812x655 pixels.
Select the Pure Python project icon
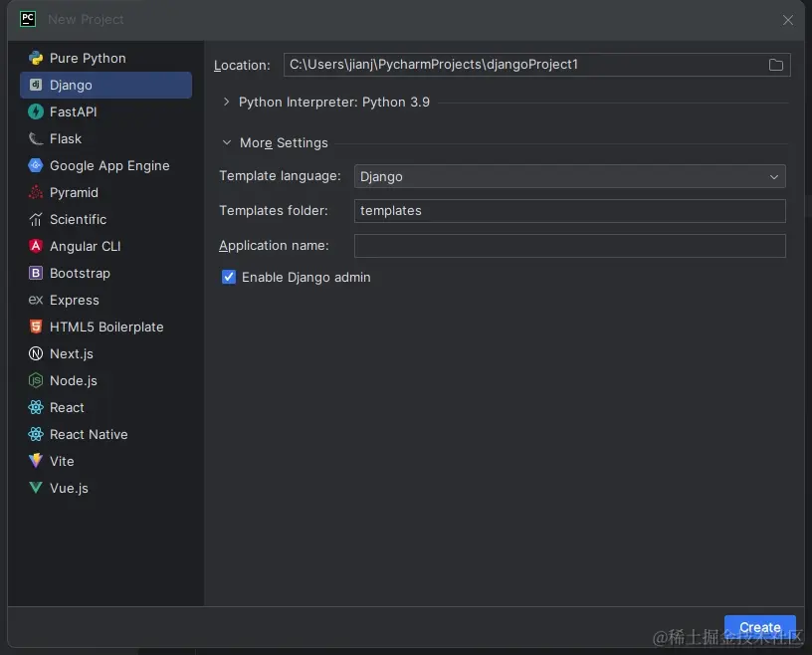click(x=36, y=58)
